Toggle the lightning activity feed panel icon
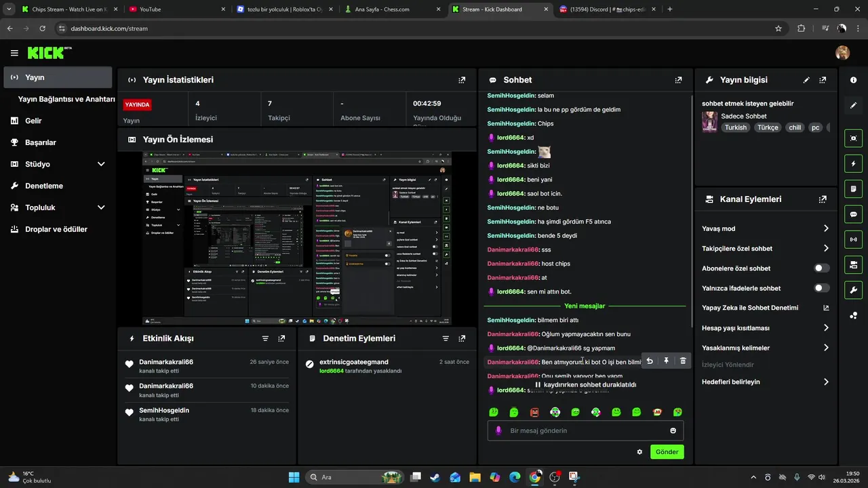 coord(853,163)
